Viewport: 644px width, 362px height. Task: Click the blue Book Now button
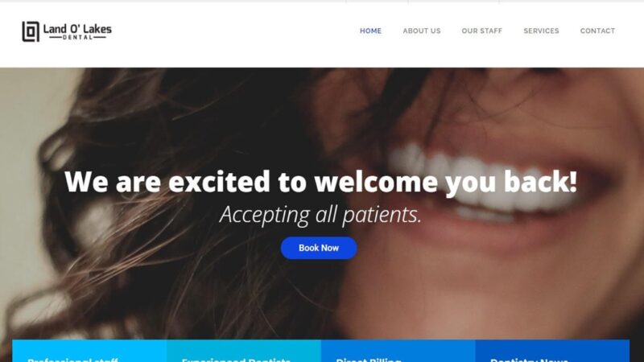pyautogui.click(x=319, y=248)
